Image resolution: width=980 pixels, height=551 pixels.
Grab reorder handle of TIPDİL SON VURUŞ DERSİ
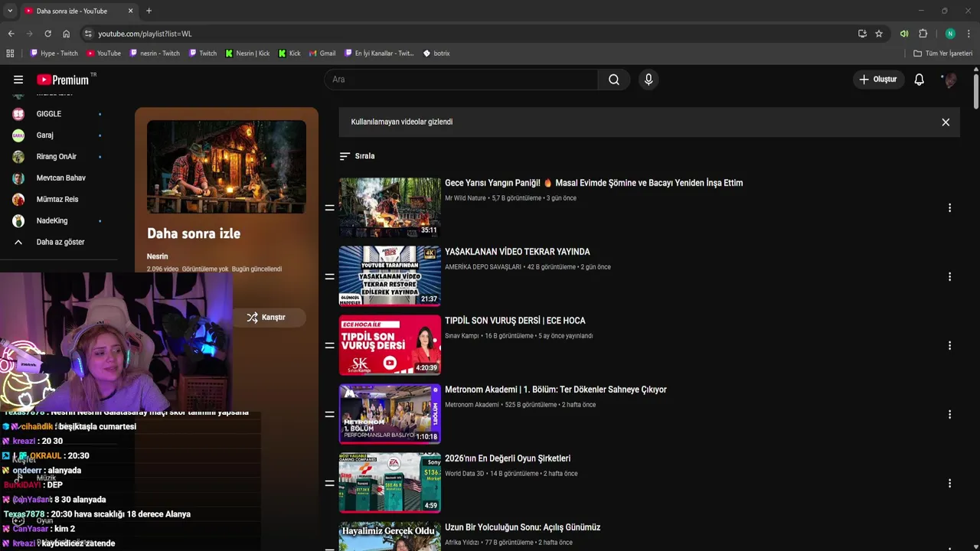point(329,346)
